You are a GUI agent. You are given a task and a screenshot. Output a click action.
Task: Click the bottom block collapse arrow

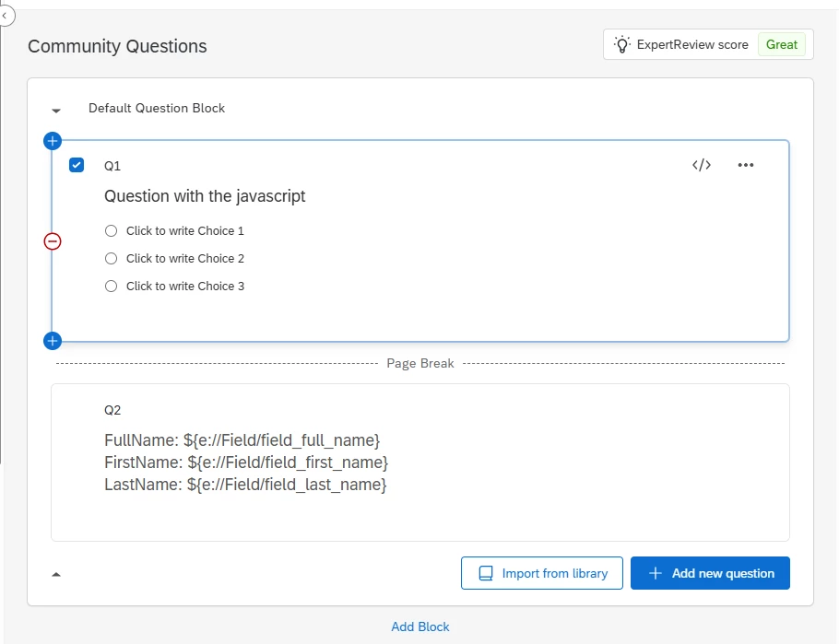tap(56, 574)
